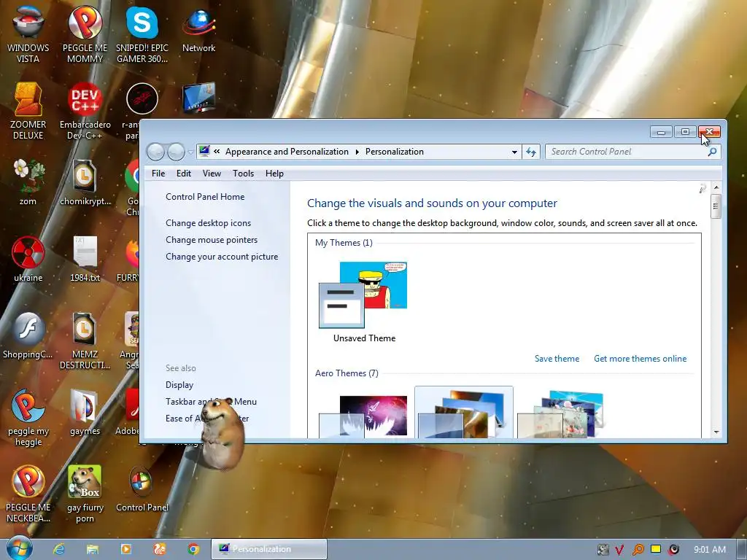The height and width of the screenshot is (560, 747).
Task: Open the 1984.txt file on desktop
Action: [85, 258]
